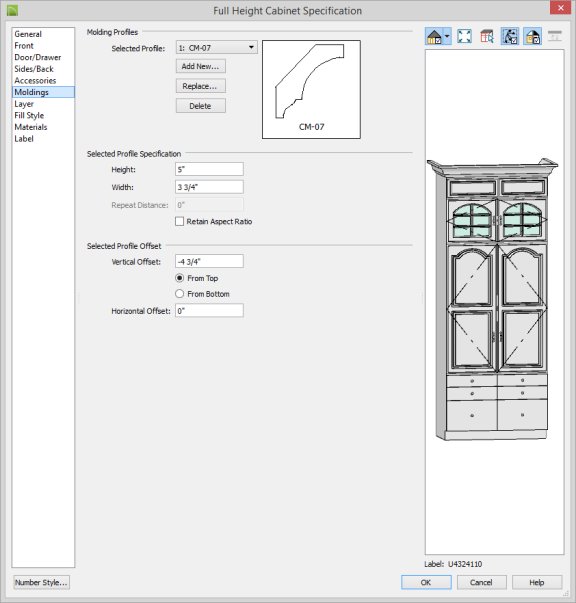Click the grayed countertop toolbar icon
This screenshot has height=603, width=576.
point(554,37)
